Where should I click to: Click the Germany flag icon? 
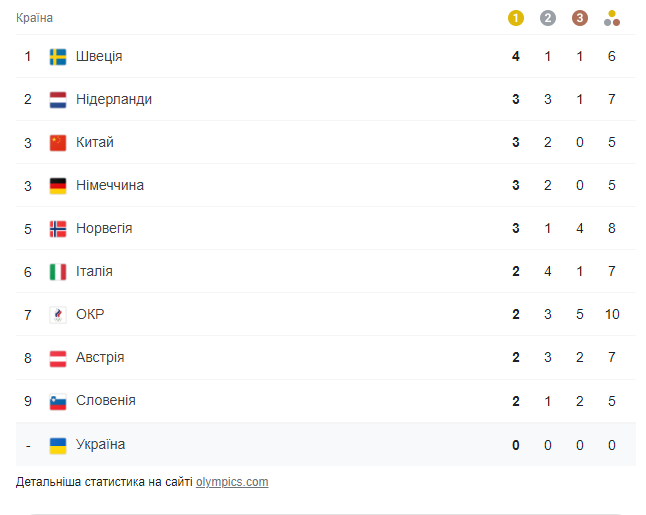point(58,186)
